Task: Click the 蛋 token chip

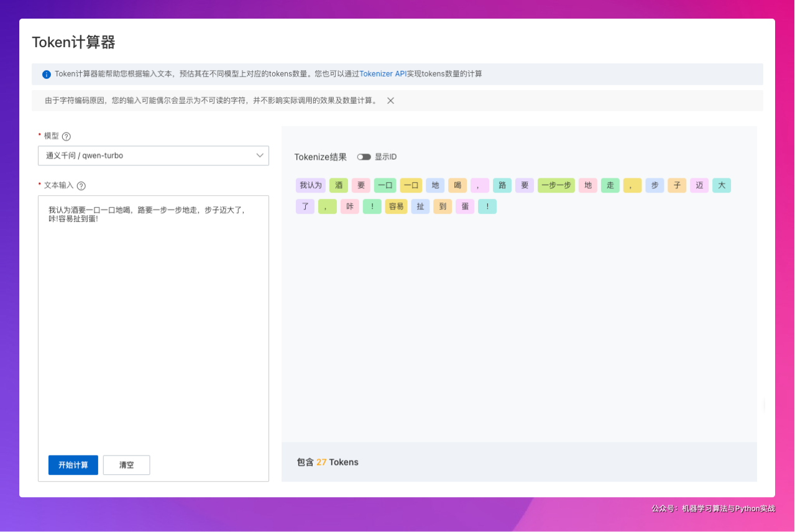Action: click(x=465, y=206)
